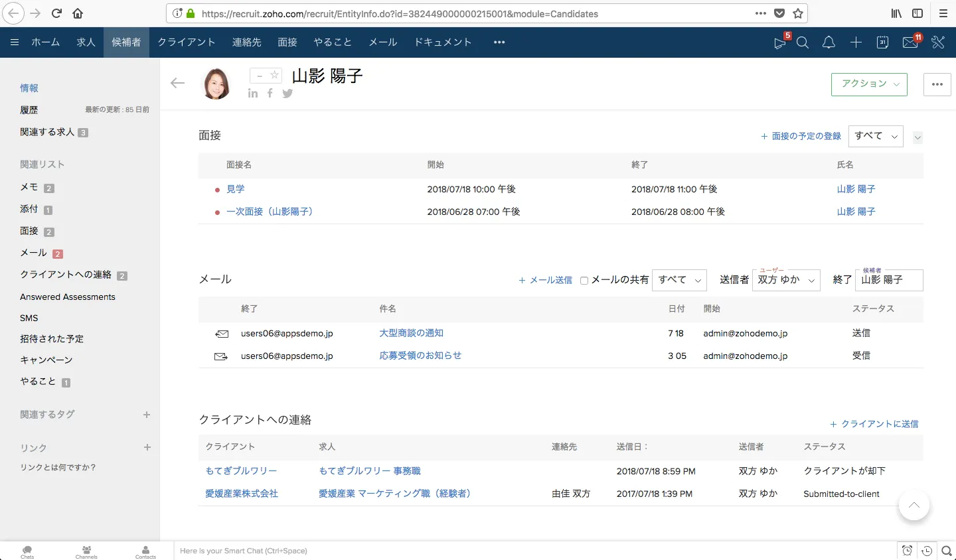Viewport: 956px width, 560px height.
Task: Click the plus icon to create new record
Action: pos(856,42)
